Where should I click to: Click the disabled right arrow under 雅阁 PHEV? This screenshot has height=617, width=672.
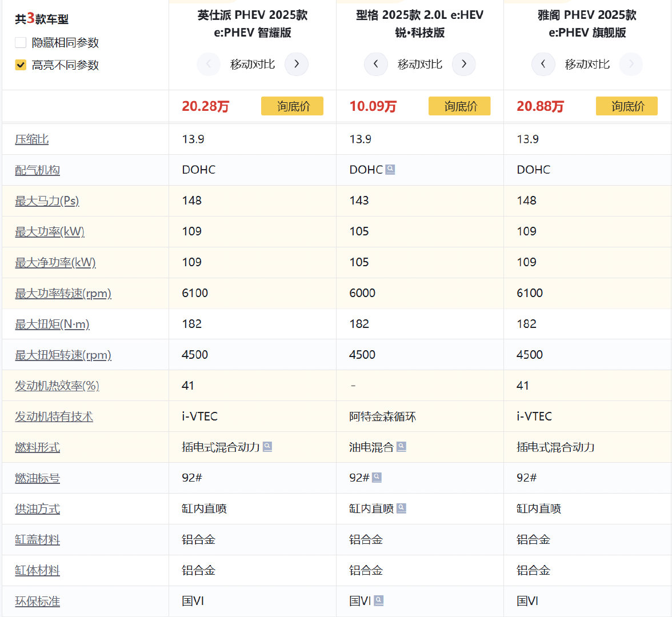[x=631, y=64]
